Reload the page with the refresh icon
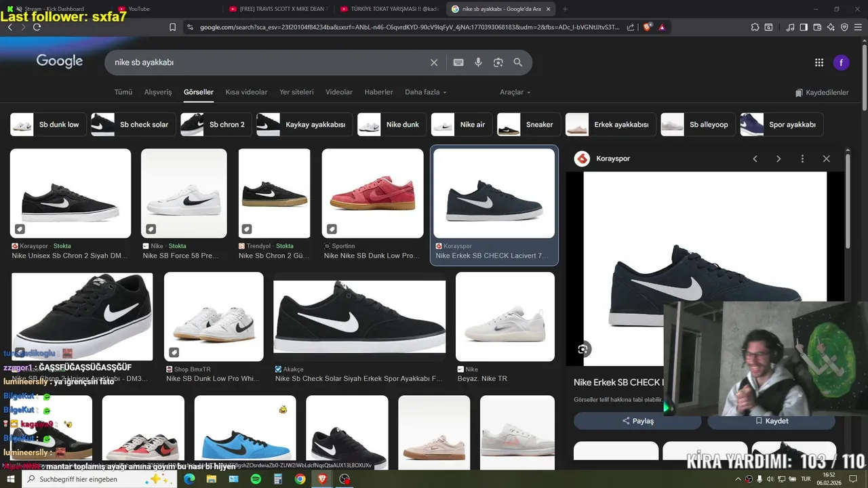The height and width of the screenshot is (488, 868). (37, 27)
